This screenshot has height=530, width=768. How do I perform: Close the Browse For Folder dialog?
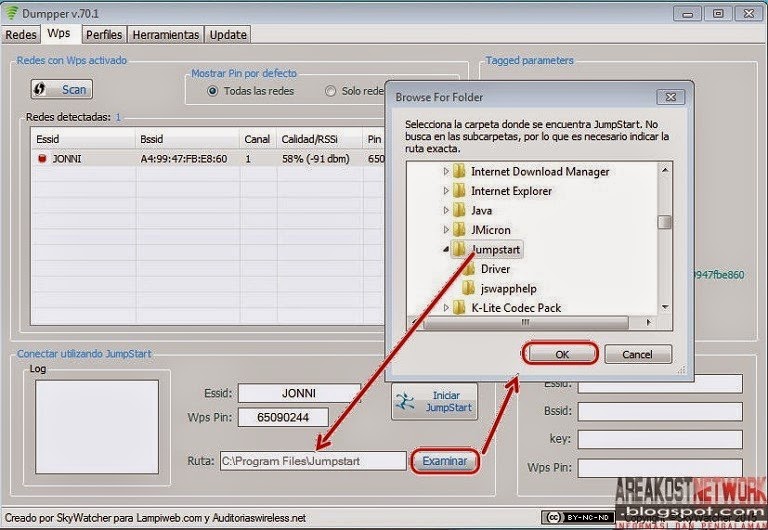point(671,97)
